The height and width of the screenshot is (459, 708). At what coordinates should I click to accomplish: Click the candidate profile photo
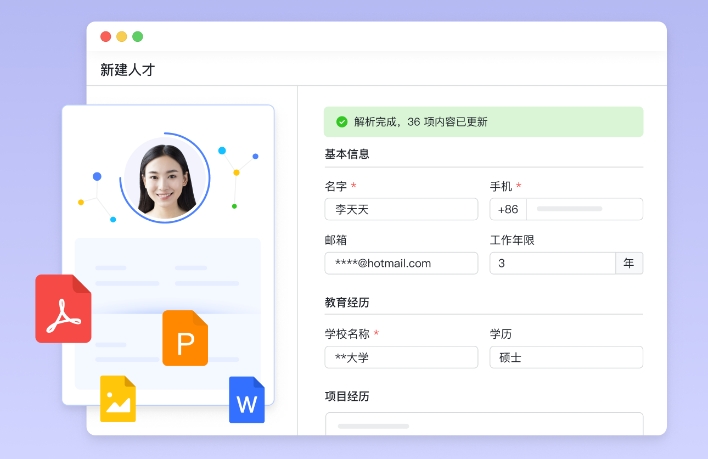click(x=166, y=178)
